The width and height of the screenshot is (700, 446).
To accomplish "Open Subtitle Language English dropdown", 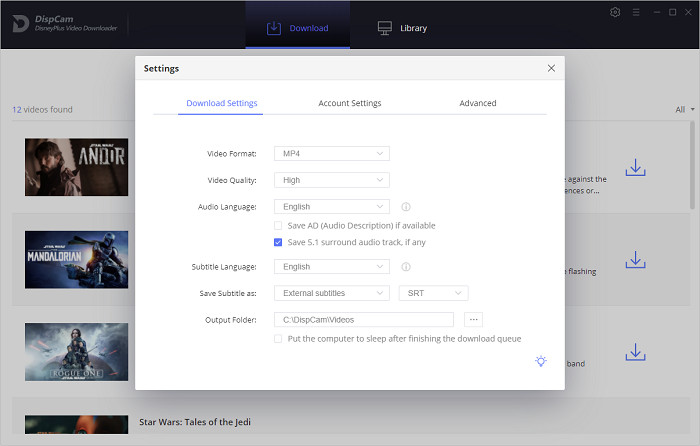I will 332,267.
